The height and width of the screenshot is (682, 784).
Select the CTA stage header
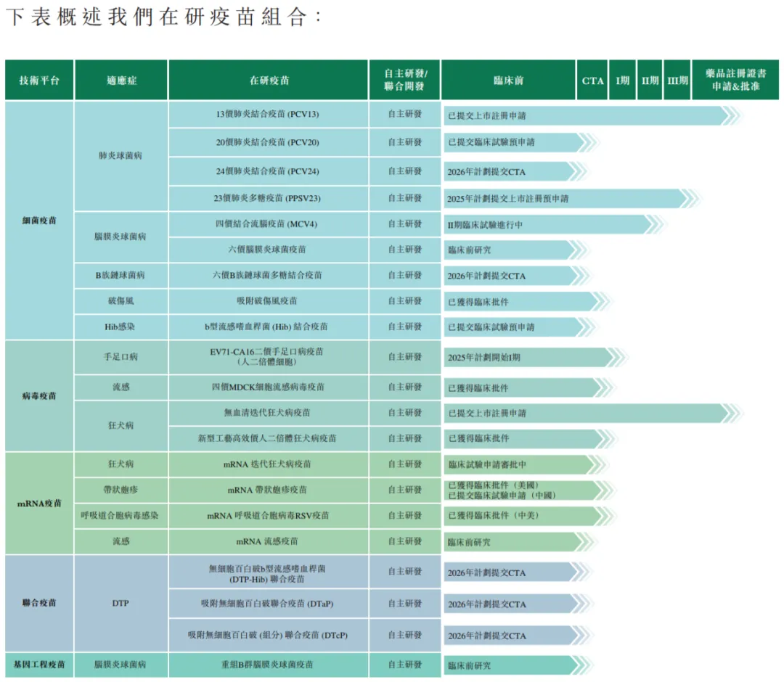[x=592, y=81]
